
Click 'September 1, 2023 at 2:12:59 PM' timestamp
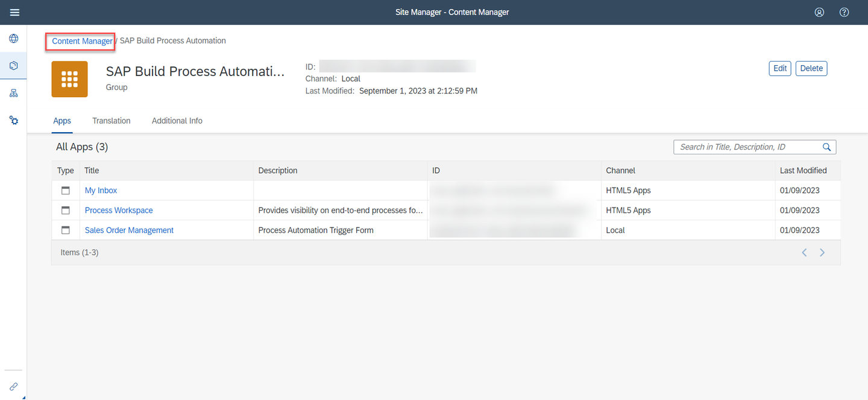(x=418, y=91)
